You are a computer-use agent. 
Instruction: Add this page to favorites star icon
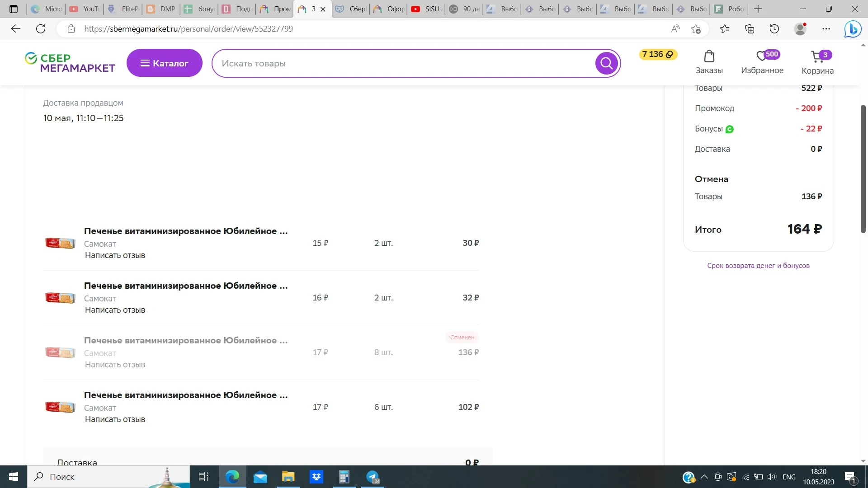(696, 29)
